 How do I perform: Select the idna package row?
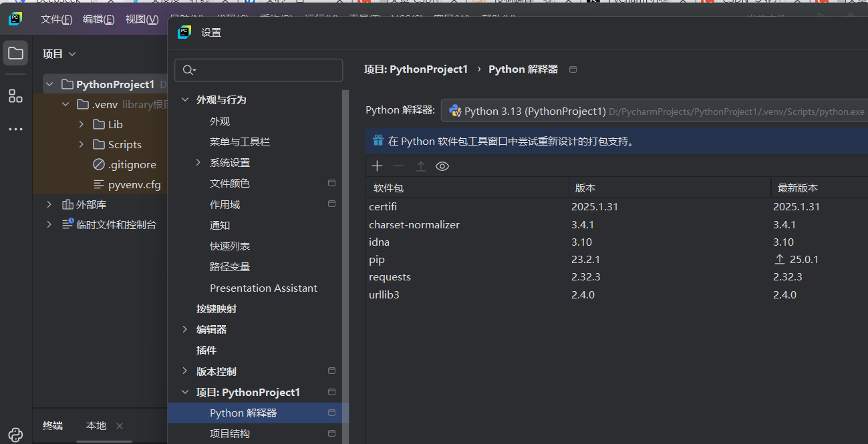pos(617,242)
